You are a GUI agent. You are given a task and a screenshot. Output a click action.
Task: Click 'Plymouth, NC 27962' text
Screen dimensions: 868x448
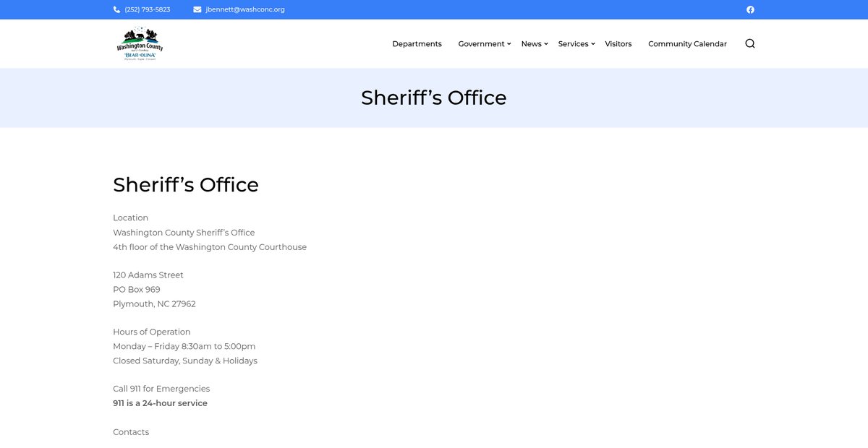[154, 304]
